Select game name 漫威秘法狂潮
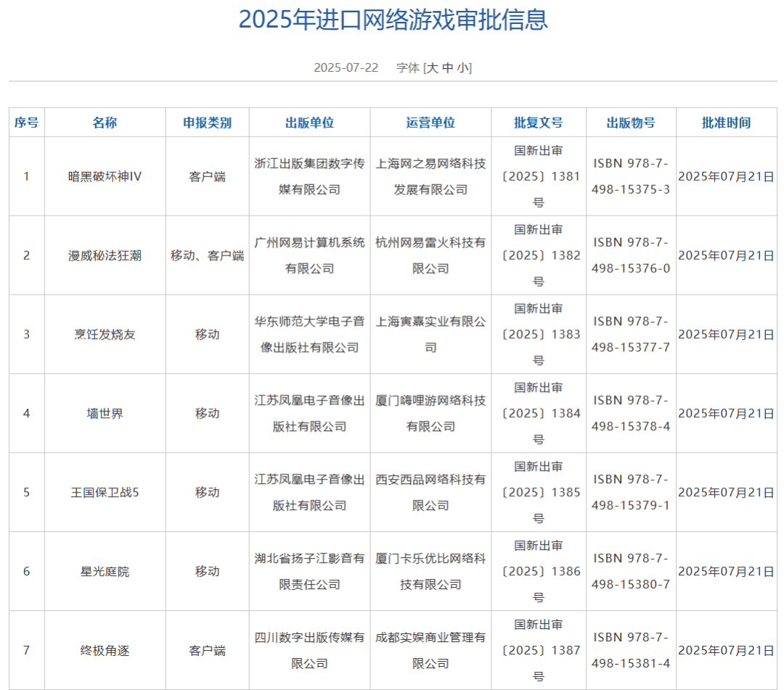784x690 pixels. tap(105, 255)
